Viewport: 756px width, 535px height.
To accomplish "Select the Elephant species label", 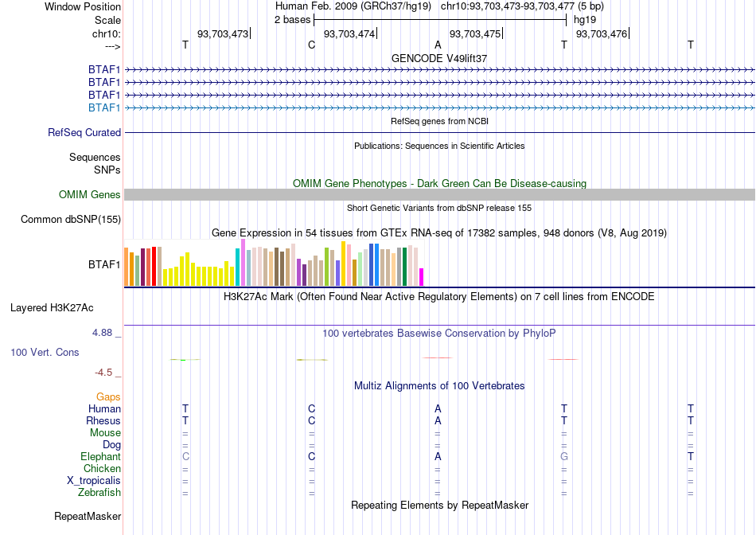I will 101,456.
